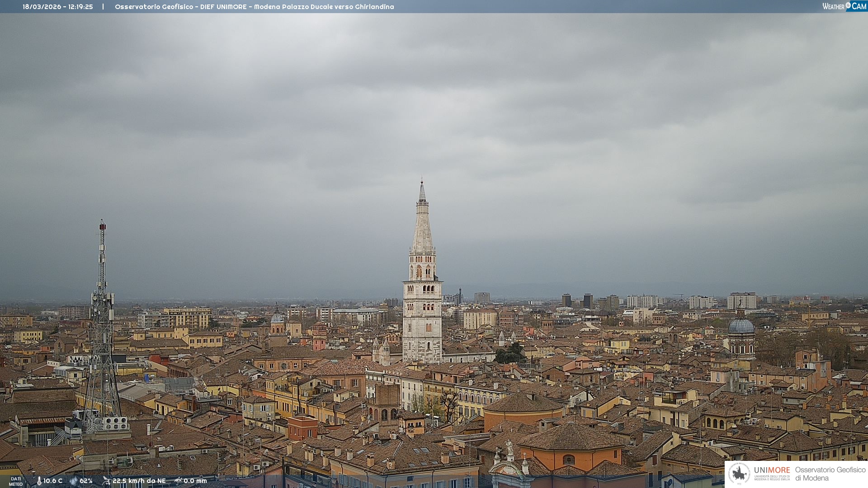Click the UNIMORE circular seal emblem
868x488 pixels.
pyautogui.click(x=739, y=474)
